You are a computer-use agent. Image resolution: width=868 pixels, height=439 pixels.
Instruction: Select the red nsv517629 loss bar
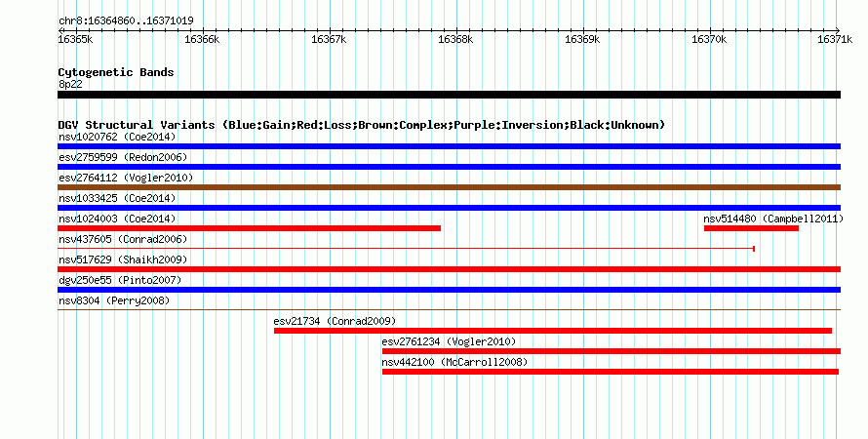pyautogui.click(x=449, y=269)
